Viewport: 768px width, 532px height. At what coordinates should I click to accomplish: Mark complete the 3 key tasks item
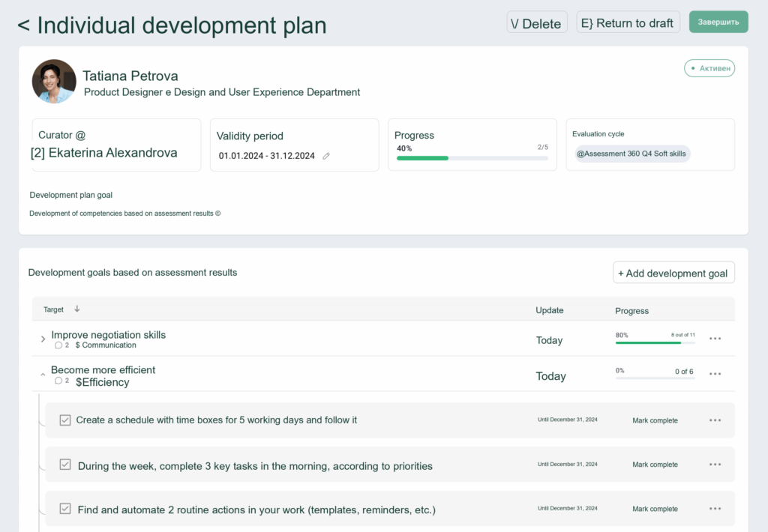[x=655, y=465]
